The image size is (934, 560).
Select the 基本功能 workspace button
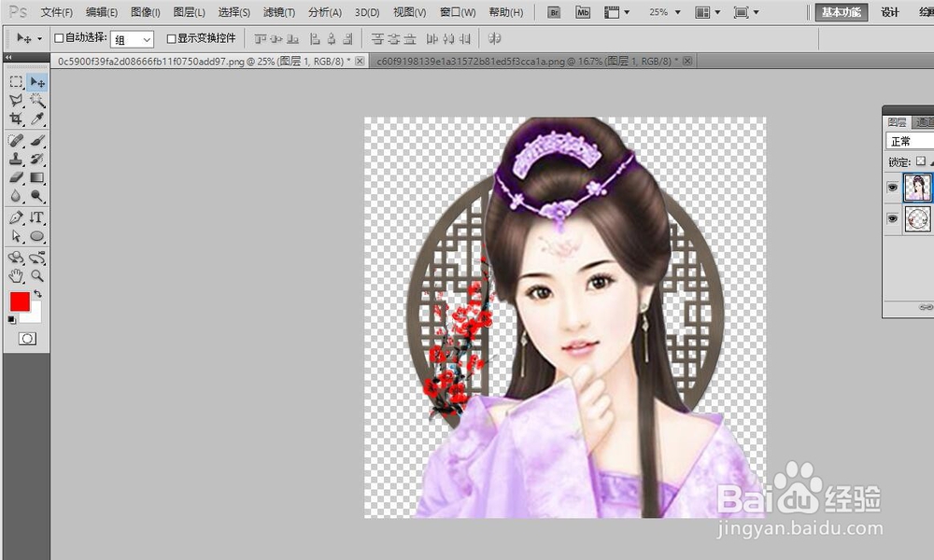click(842, 12)
